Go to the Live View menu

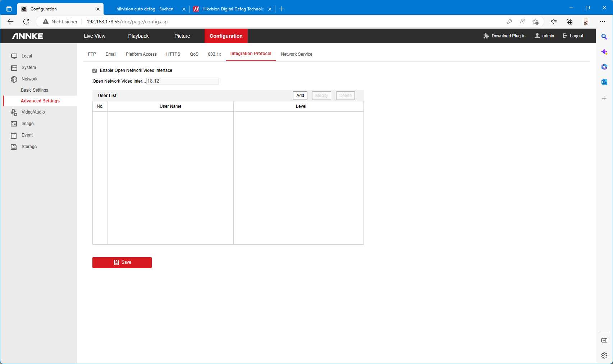[95, 36]
